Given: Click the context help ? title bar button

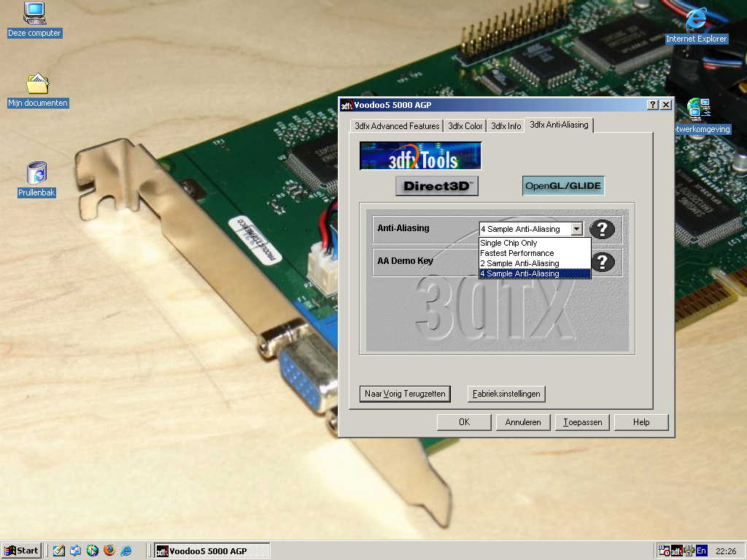Looking at the screenshot, I should click(653, 105).
